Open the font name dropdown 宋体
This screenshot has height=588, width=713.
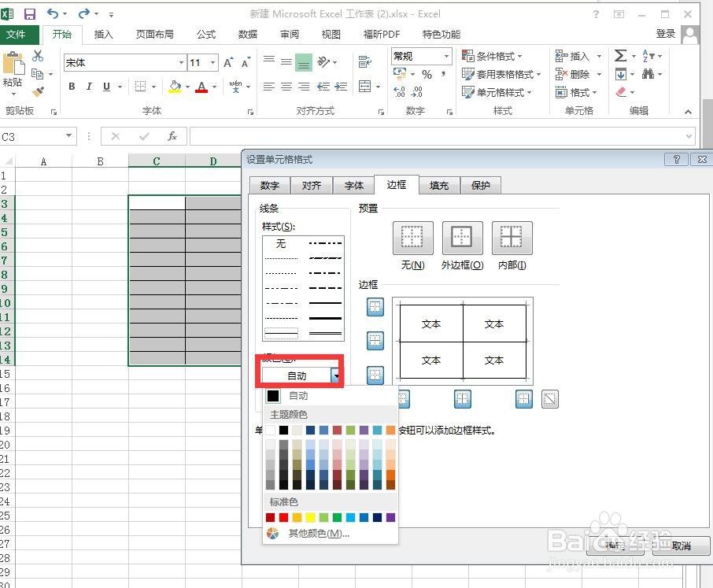[x=182, y=63]
